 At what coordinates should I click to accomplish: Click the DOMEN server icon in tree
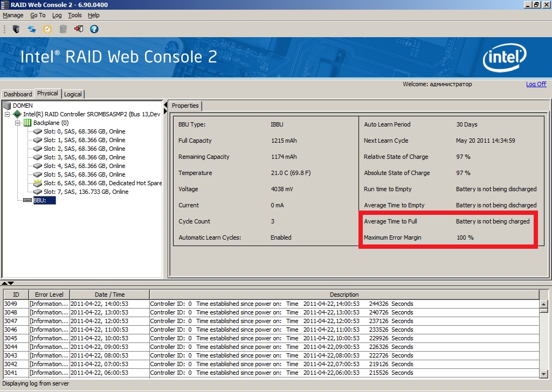(6, 106)
